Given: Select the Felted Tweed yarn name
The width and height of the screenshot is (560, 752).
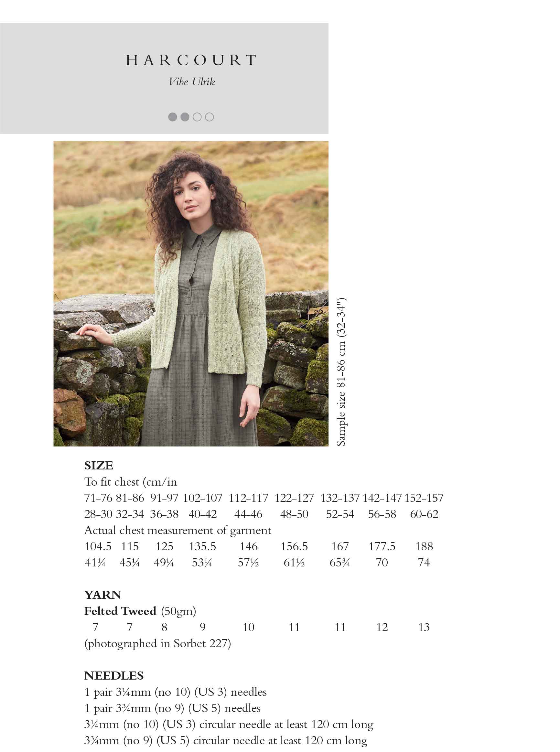Looking at the screenshot, I should (120, 611).
